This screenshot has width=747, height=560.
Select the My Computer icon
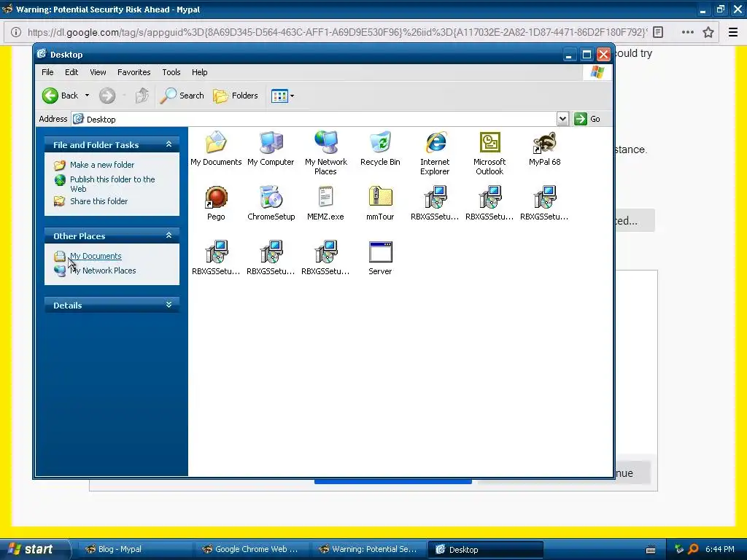tap(271, 149)
